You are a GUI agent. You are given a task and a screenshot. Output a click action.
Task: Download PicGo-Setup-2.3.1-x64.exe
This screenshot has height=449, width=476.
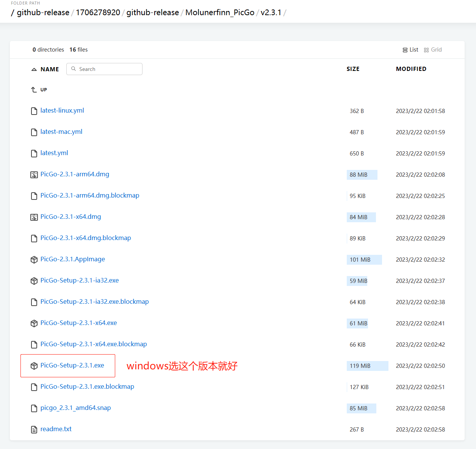[x=79, y=323]
